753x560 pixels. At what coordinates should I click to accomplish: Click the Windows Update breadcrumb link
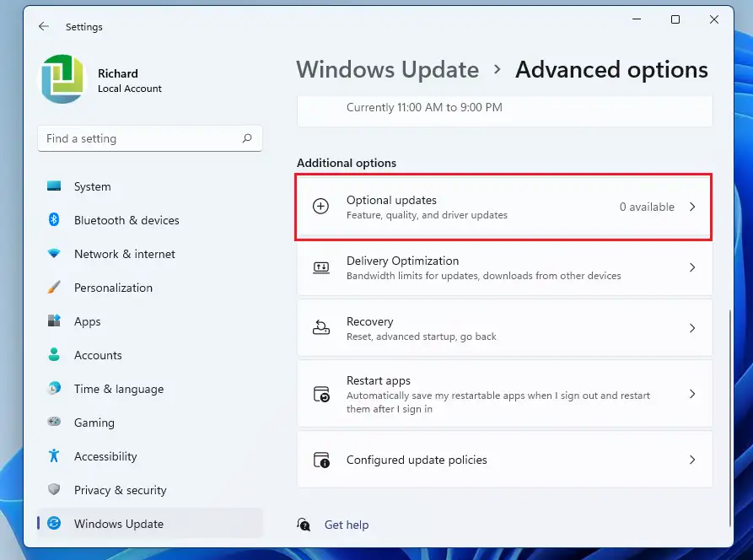tap(388, 70)
